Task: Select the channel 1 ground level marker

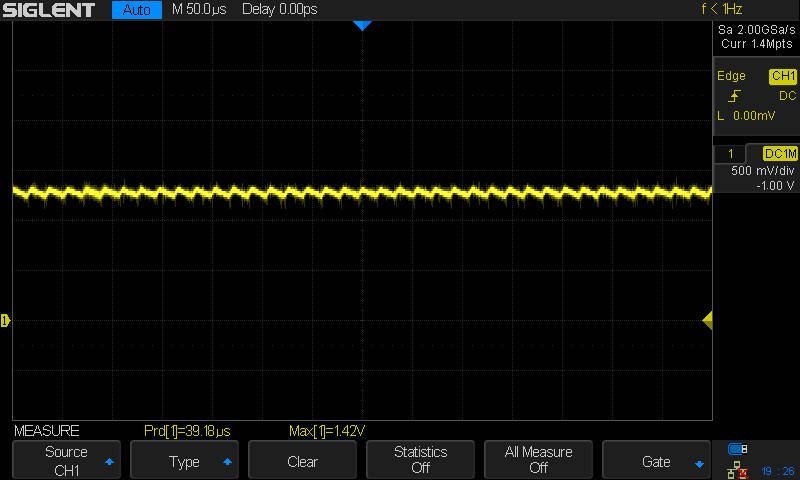Action: point(5,320)
